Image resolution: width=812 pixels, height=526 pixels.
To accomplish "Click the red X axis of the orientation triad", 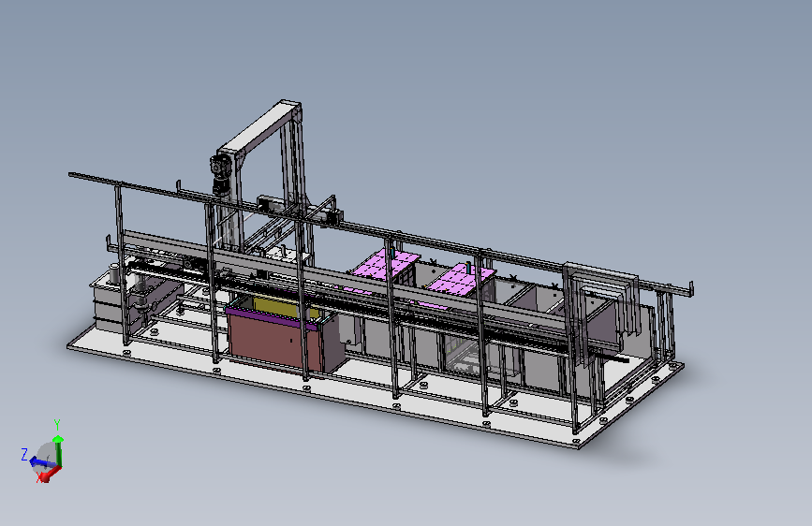I will (51, 474).
